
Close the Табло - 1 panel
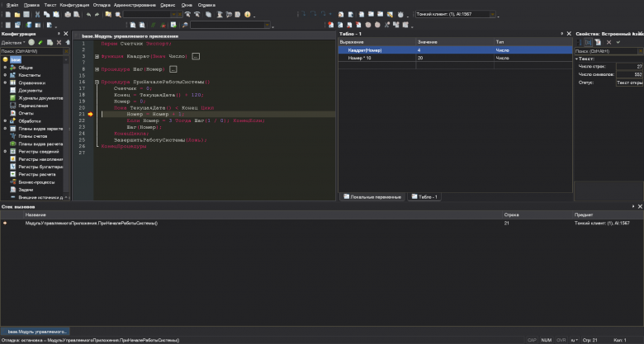pyautogui.click(x=569, y=34)
